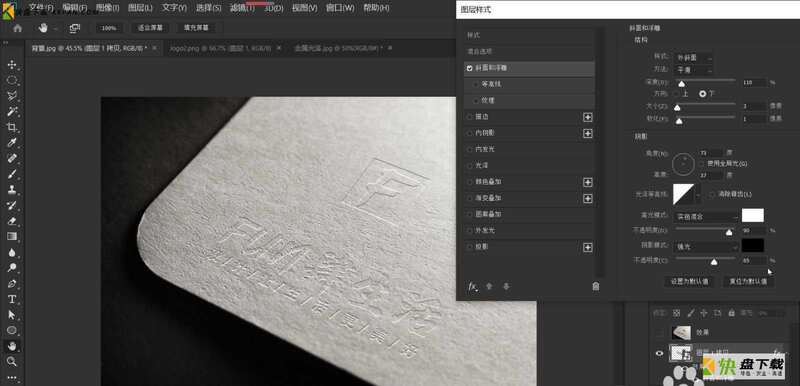Click lock all icon in Layers panel
The width and height of the screenshot is (800, 386).
click(x=731, y=313)
